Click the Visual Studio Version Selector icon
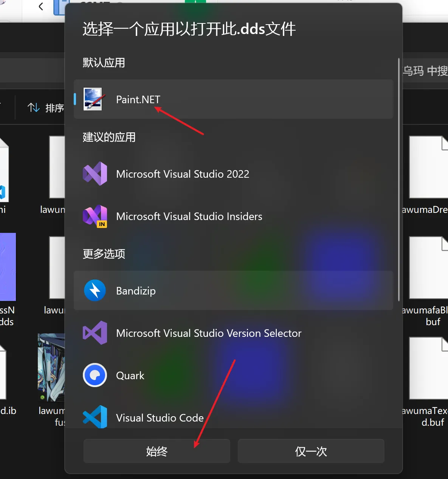 95,333
